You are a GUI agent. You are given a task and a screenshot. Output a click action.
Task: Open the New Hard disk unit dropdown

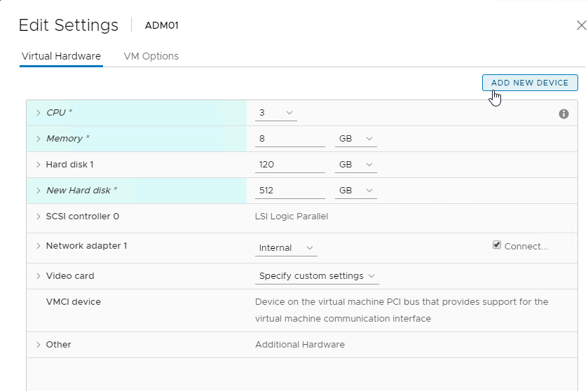[x=355, y=191]
